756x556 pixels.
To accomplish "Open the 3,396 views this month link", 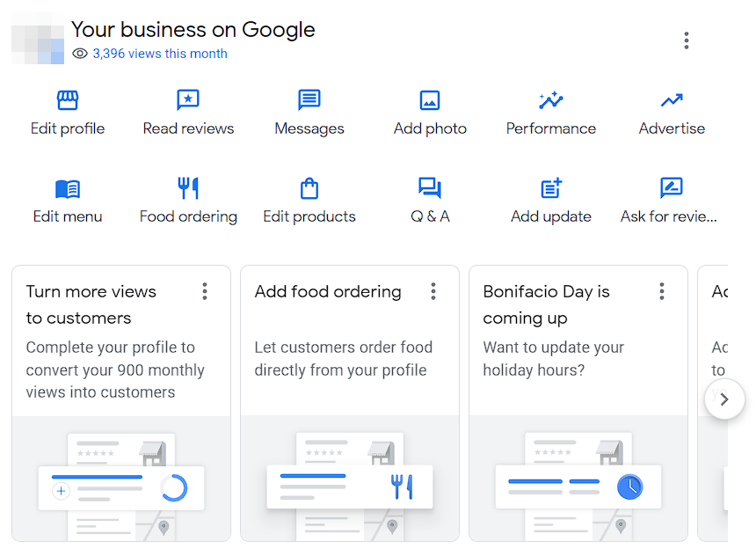I will point(160,54).
